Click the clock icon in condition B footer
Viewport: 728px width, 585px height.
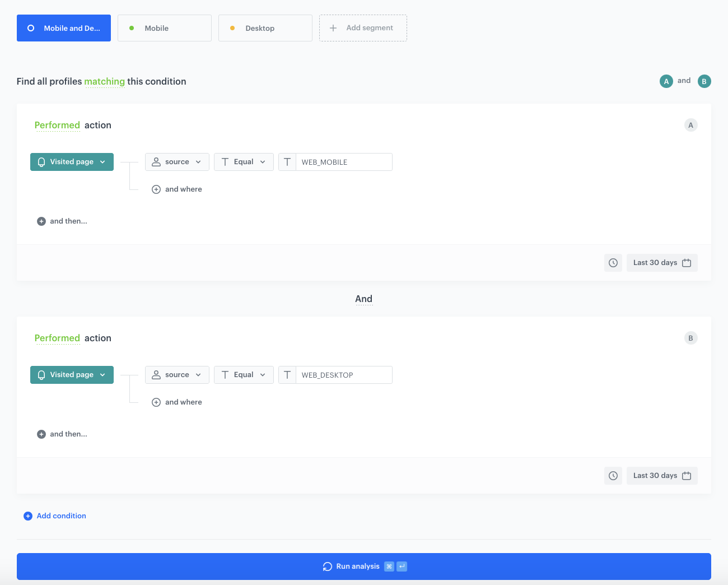pyautogui.click(x=613, y=476)
